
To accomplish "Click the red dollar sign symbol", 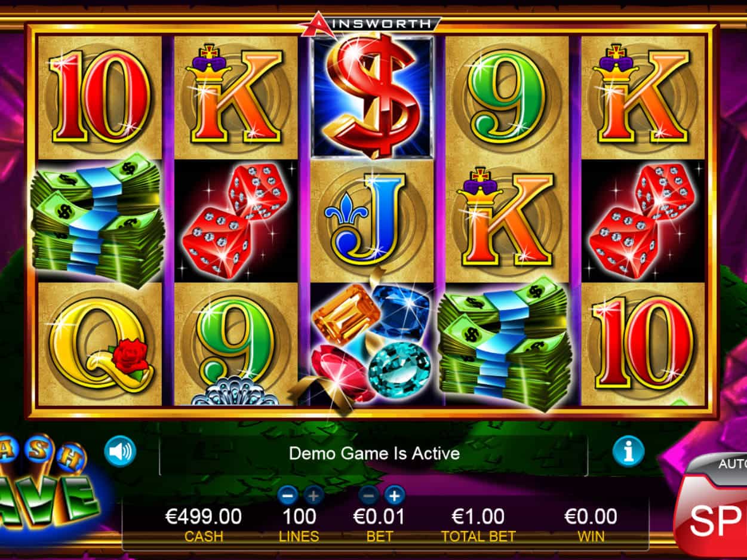I will [x=372, y=96].
